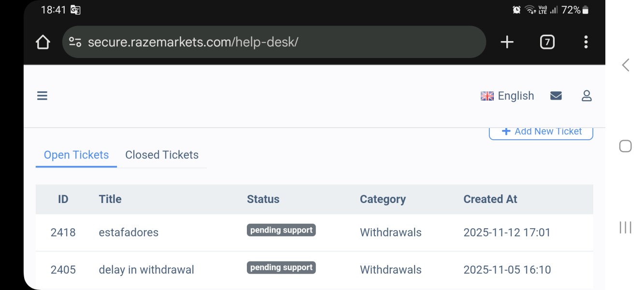Open the hamburger navigation menu
The height and width of the screenshot is (290, 644).
[x=42, y=96]
